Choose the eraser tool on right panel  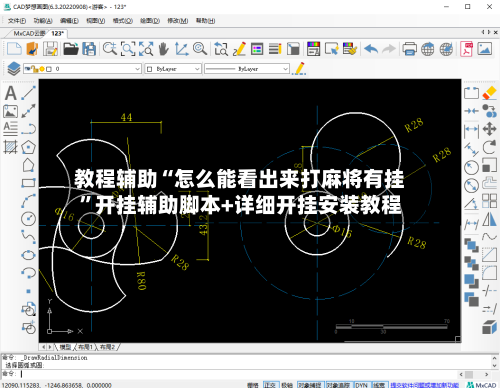point(489,93)
